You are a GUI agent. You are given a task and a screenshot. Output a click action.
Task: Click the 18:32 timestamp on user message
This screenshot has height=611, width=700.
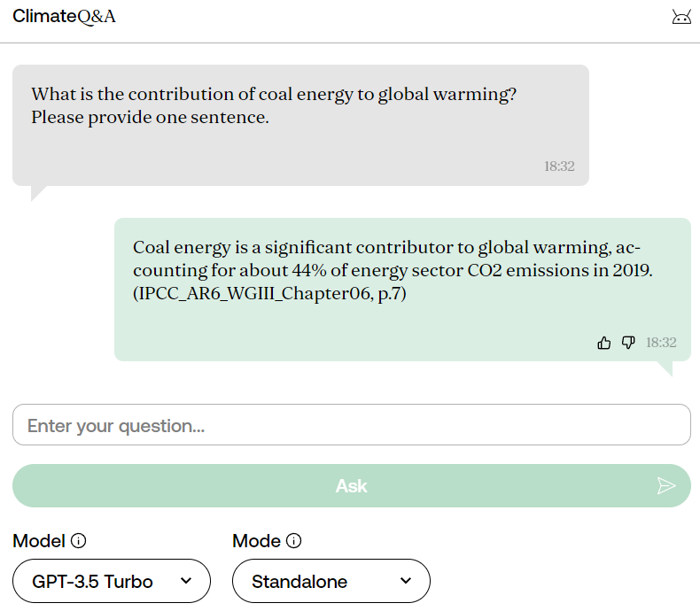(559, 166)
